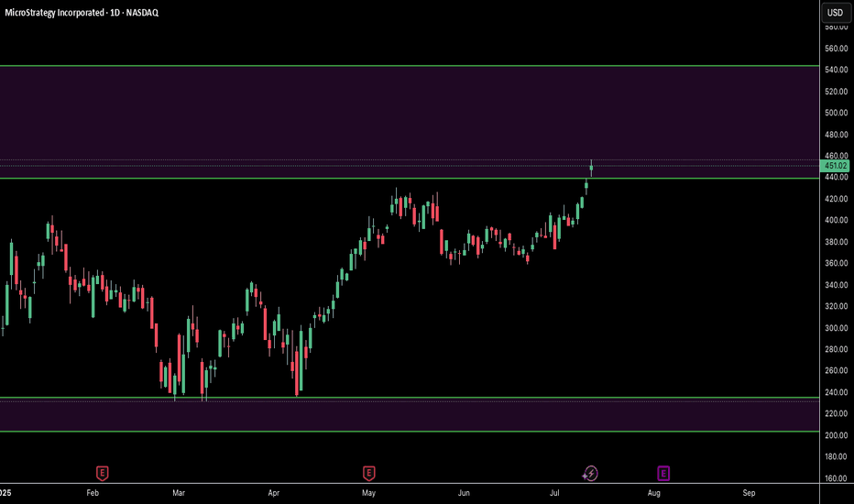Select the green horizontal line near 440.00

410,178
